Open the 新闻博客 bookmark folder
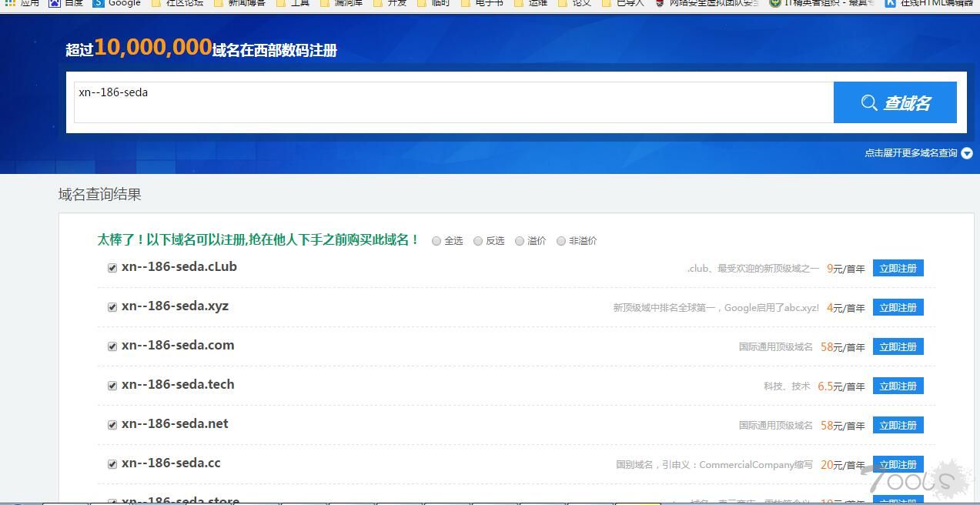Image resolution: width=980 pixels, height=505 pixels. coord(239,3)
